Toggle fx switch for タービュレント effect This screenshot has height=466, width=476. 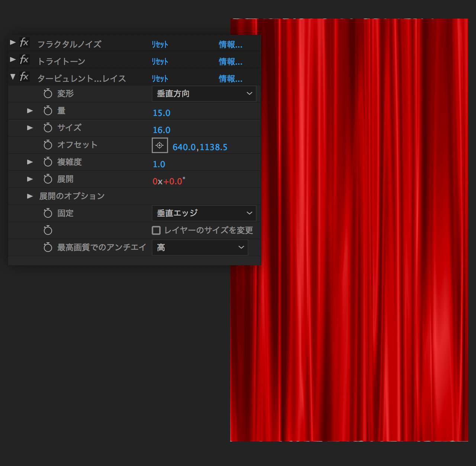tap(24, 77)
